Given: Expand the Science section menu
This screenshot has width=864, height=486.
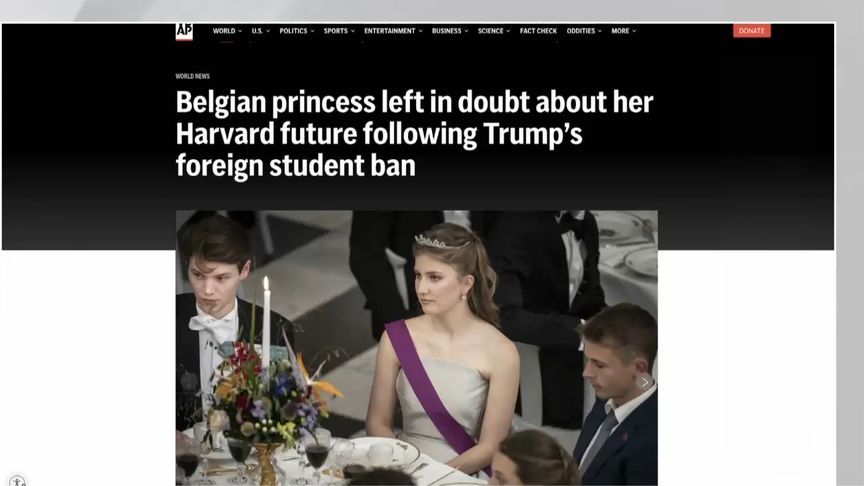Looking at the screenshot, I should click(x=494, y=31).
